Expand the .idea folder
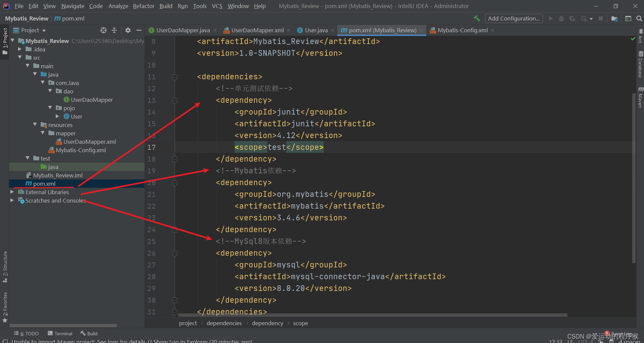The image size is (644, 343). click(20, 49)
